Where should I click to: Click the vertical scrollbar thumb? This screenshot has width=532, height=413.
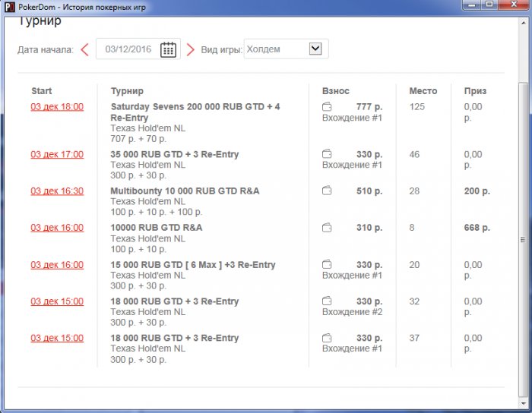coord(524,240)
